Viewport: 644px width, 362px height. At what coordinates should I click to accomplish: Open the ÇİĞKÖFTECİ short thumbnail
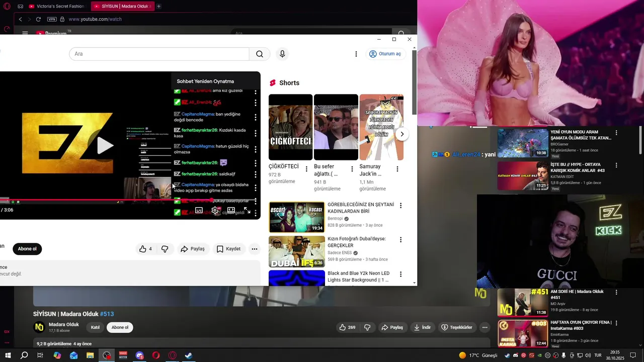(290, 127)
